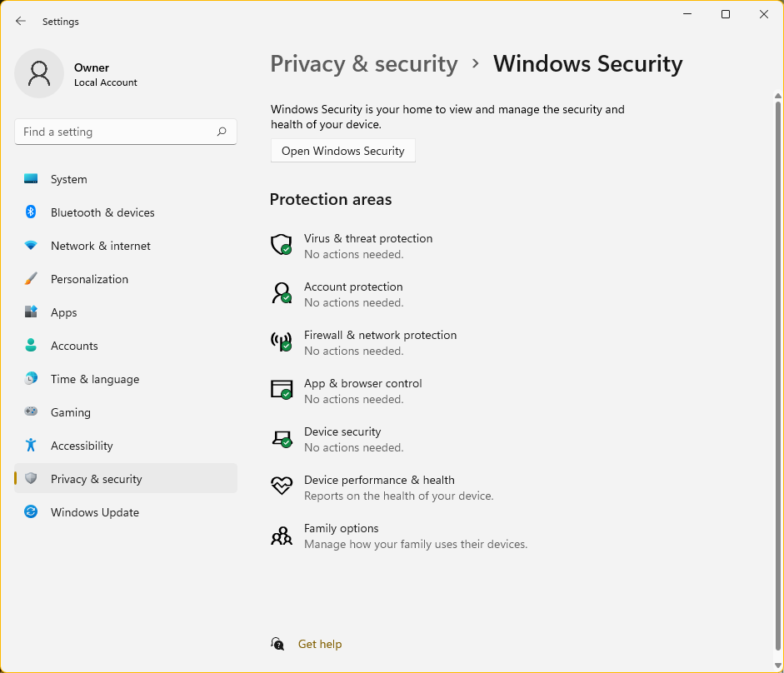The image size is (784, 673).
Task: Navigate to Windows Update section
Action: (x=94, y=512)
